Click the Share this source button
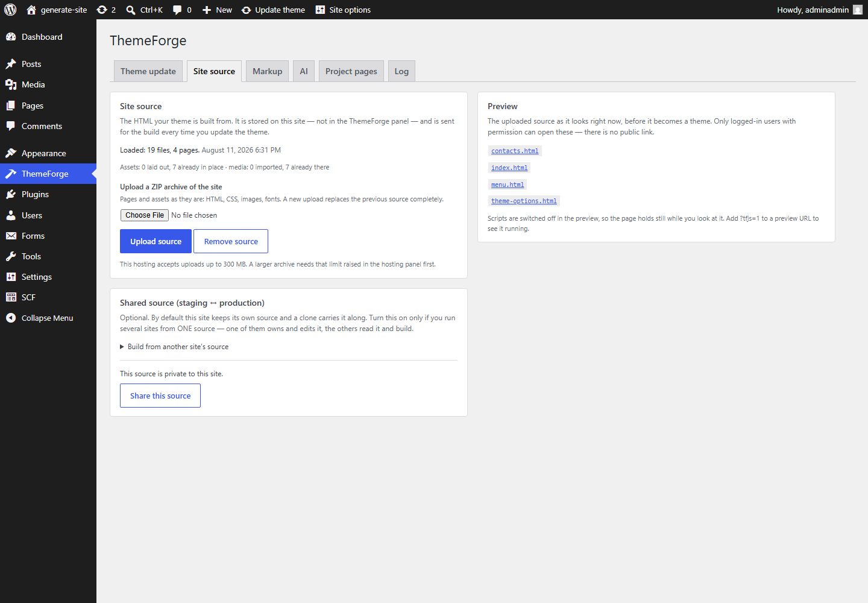Image resolution: width=868 pixels, height=603 pixels. tap(160, 396)
